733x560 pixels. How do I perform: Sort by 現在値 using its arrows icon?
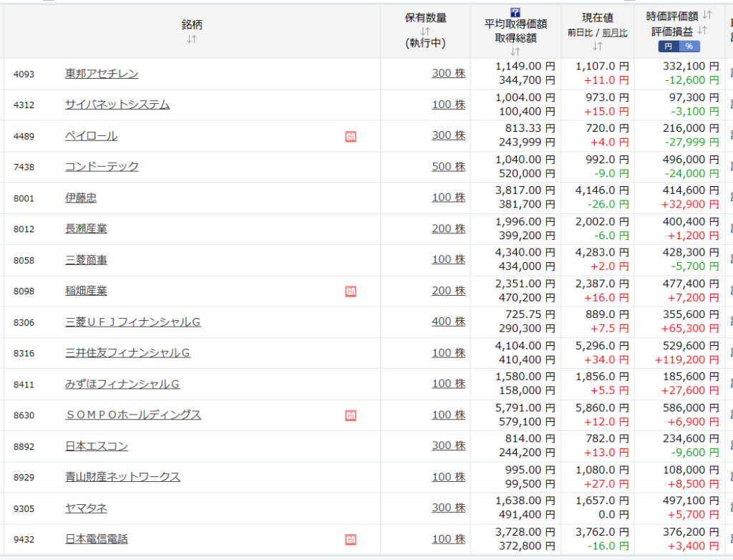[598, 46]
